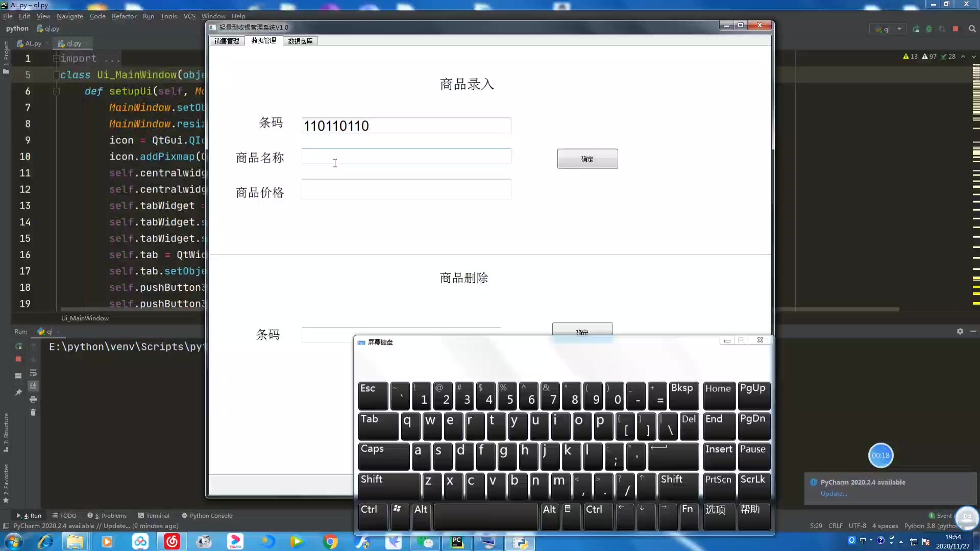The width and height of the screenshot is (980, 551).
Task: Open the Problems tool window
Action: (x=107, y=516)
